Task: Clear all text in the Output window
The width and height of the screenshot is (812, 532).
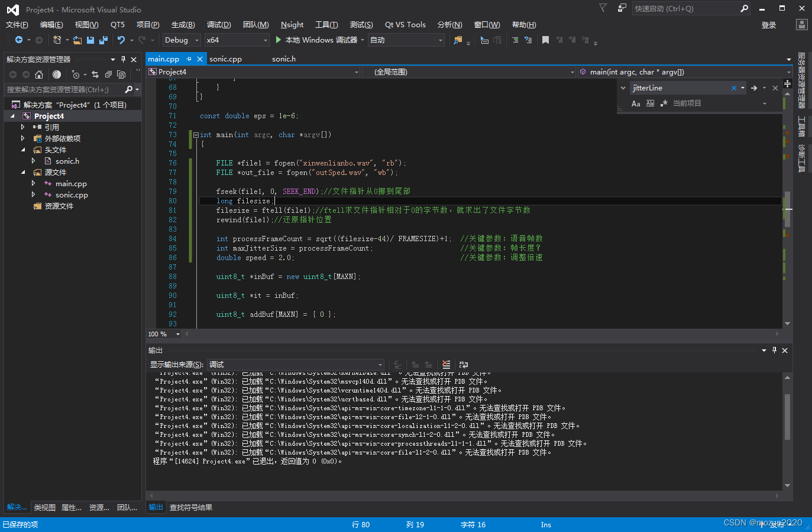Action: pos(446,365)
